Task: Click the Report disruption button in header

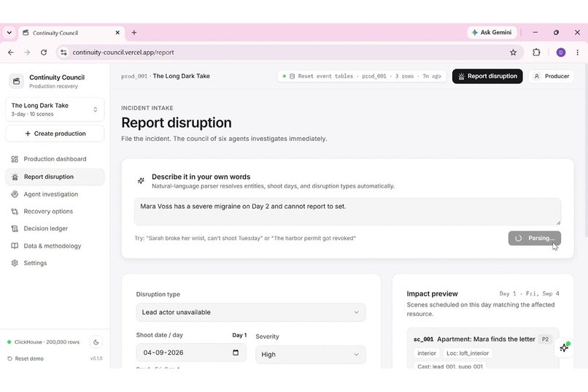Action: click(487, 76)
